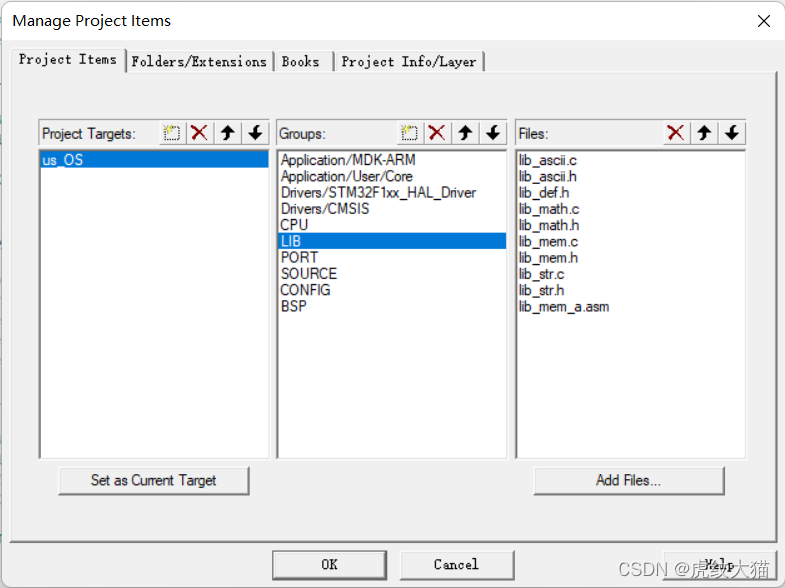
Task: Move project target down
Action: [255, 133]
